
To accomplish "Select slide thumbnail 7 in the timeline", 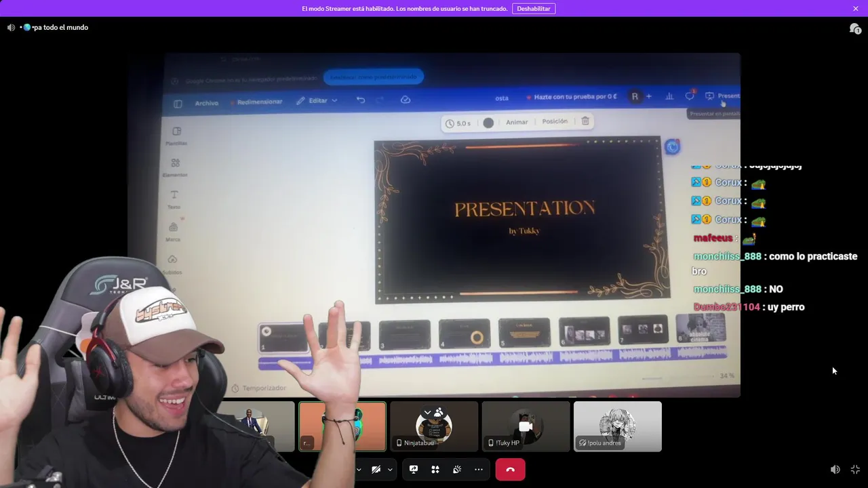I will (642, 329).
